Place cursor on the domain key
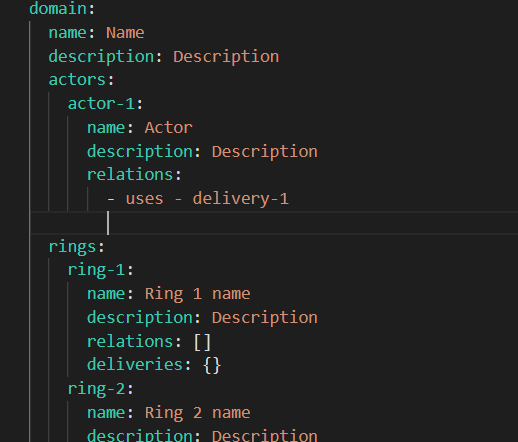 tap(58, 9)
